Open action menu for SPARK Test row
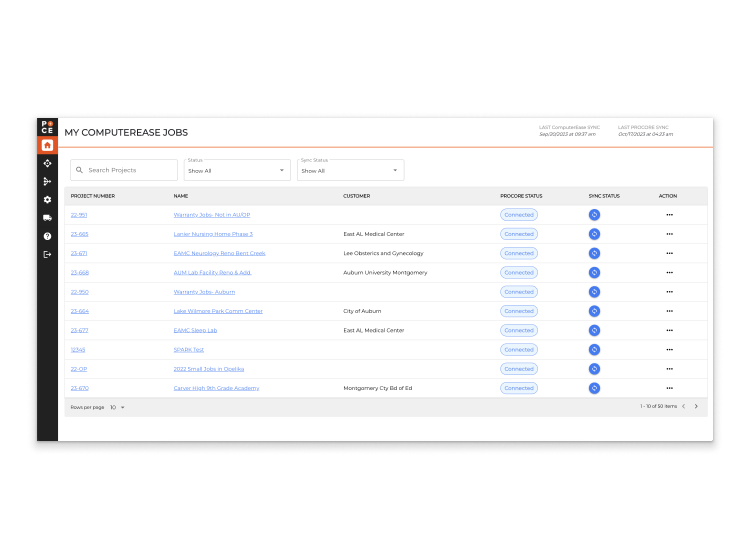 (x=669, y=350)
